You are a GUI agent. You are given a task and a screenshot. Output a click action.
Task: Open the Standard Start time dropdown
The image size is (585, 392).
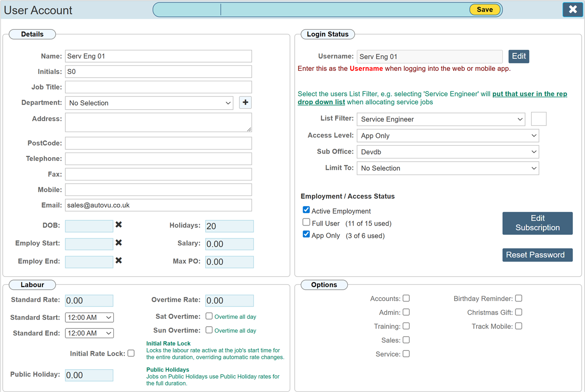89,317
